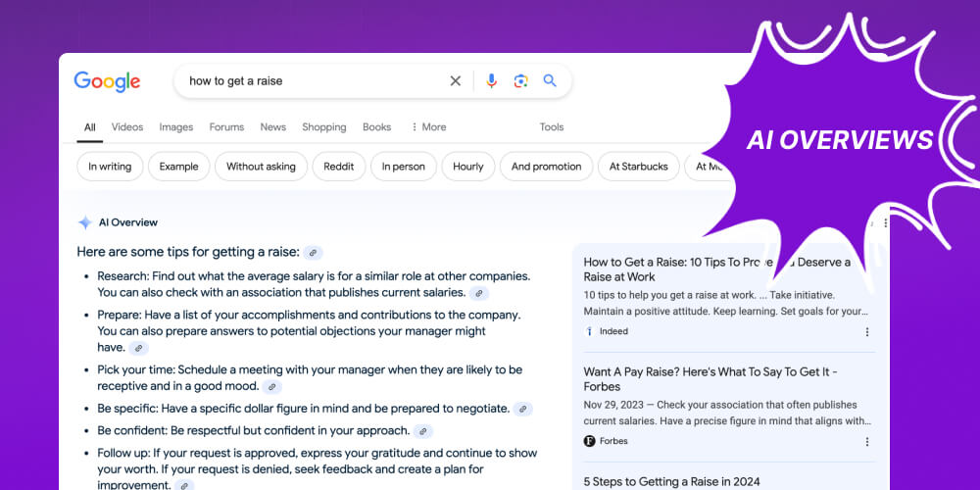Switch to the Images tab
The image size is (980, 490).
176,126
